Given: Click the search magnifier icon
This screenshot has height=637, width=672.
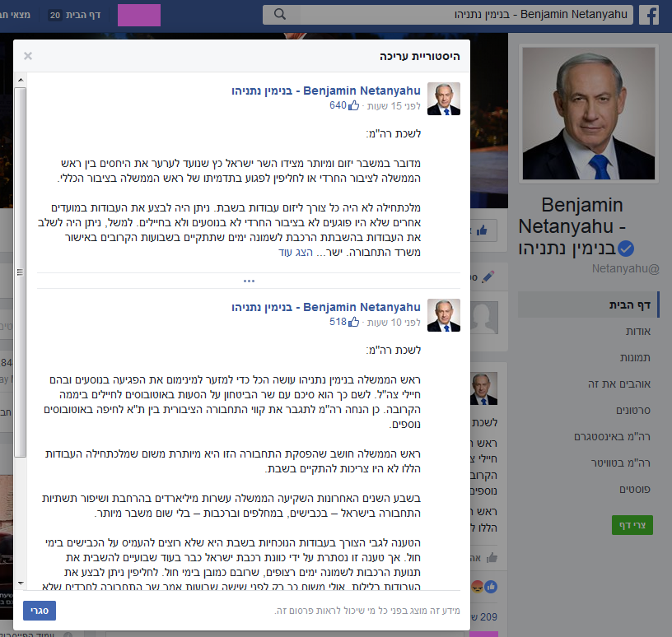Looking at the screenshot, I should [280, 14].
